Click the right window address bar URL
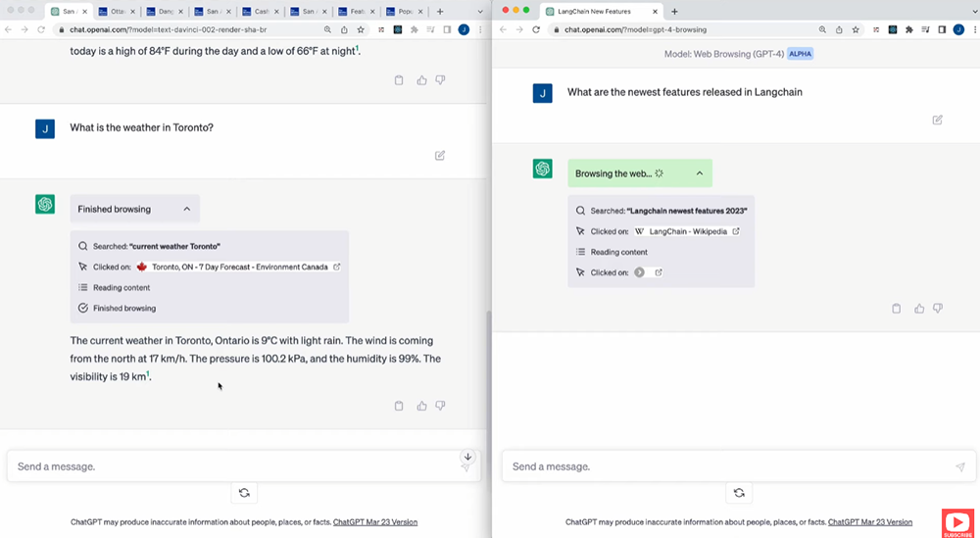The height and width of the screenshot is (538, 980). pyautogui.click(x=636, y=29)
